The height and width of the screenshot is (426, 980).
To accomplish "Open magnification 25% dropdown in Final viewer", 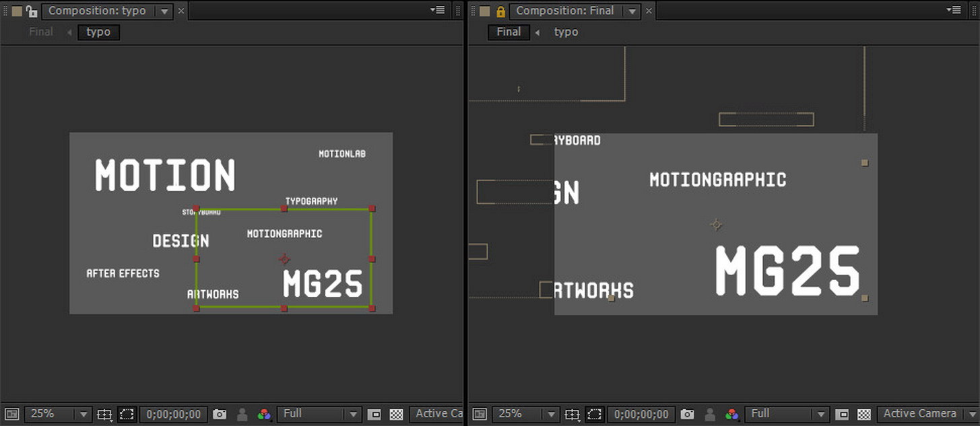I will (x=525, y=414).
